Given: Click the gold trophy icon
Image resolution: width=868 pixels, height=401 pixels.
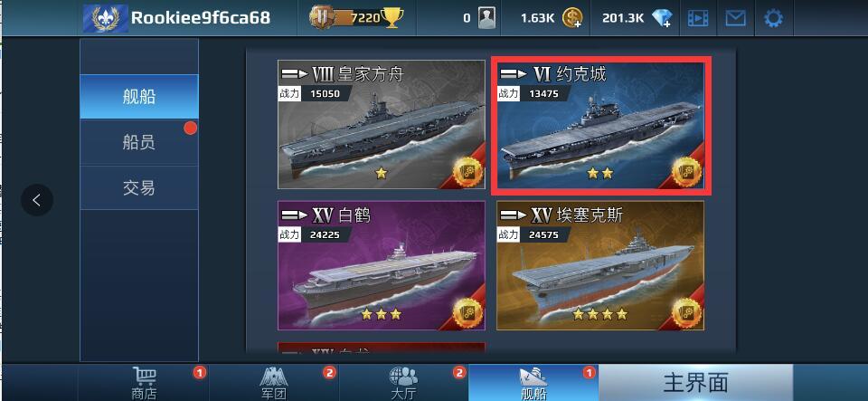Looking at the screenshot, I should pos(392,18).
